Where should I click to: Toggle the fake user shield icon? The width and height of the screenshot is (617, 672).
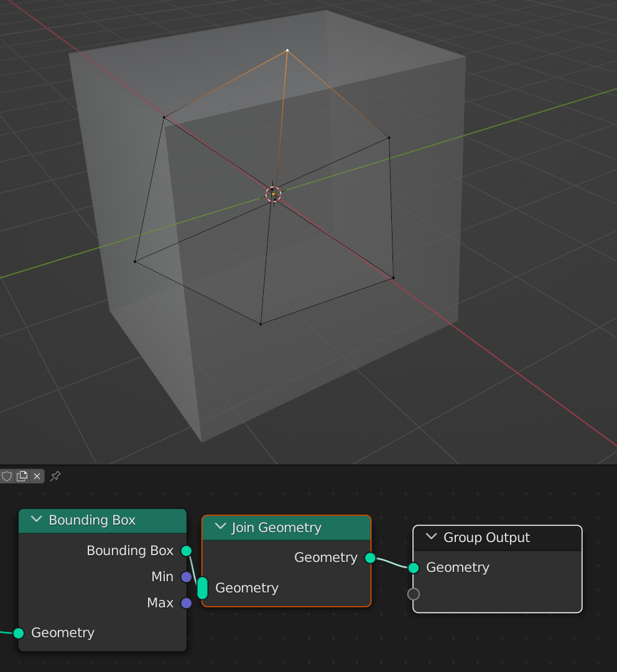click(x=6, y=476)
